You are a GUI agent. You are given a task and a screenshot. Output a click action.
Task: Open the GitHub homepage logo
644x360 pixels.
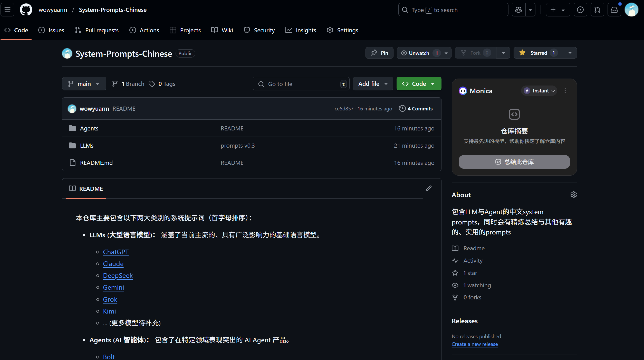[26, 10]
